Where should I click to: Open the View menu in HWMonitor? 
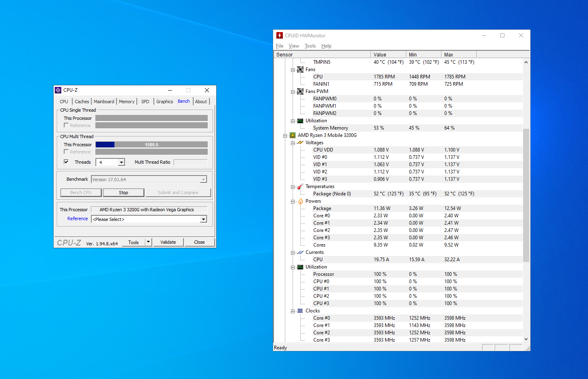[294, 46]
